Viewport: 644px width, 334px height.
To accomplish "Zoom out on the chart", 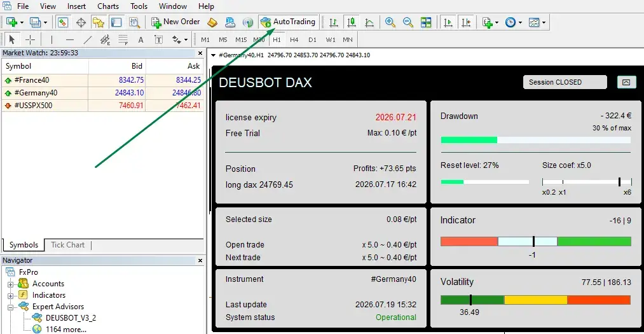I will [408, 22].
